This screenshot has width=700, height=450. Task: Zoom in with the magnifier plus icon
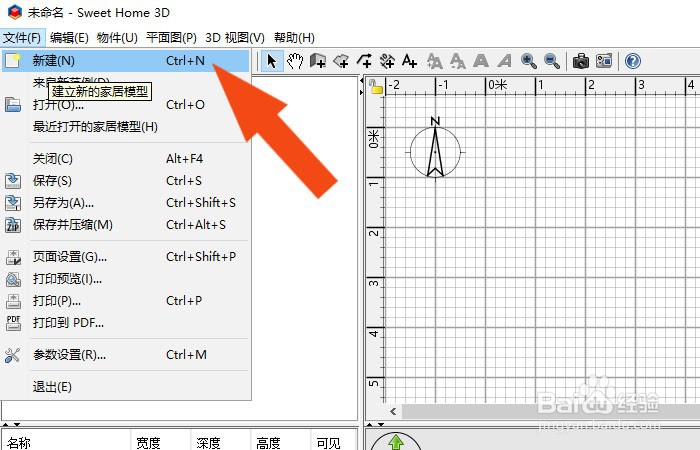tap(529, 61)
